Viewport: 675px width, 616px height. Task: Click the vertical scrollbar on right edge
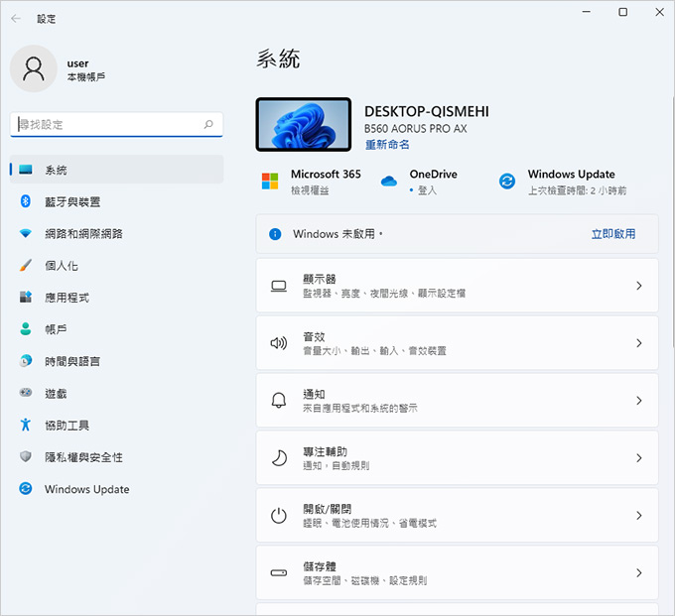coord(672,221)
